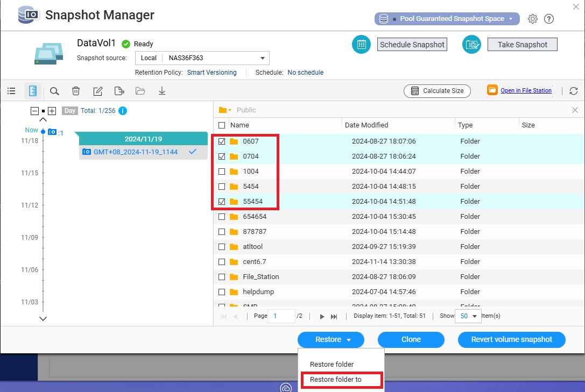The width and height of the screenshot is (585, 392).
Task: Select the 878787 folder row
Action: 399,231
